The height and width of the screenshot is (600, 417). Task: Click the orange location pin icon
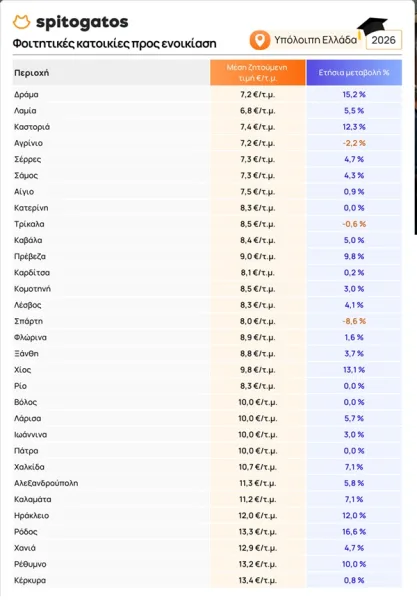pyautogui.click(x=260, y=40)
